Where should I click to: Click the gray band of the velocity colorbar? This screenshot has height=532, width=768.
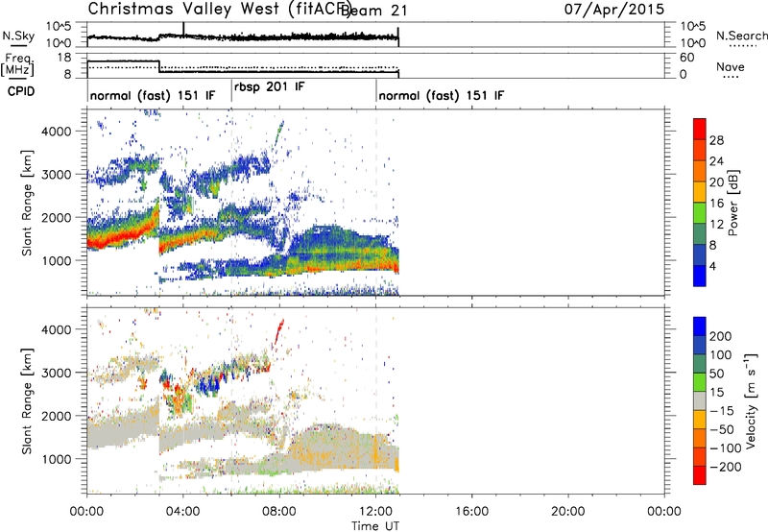point(700,400)
